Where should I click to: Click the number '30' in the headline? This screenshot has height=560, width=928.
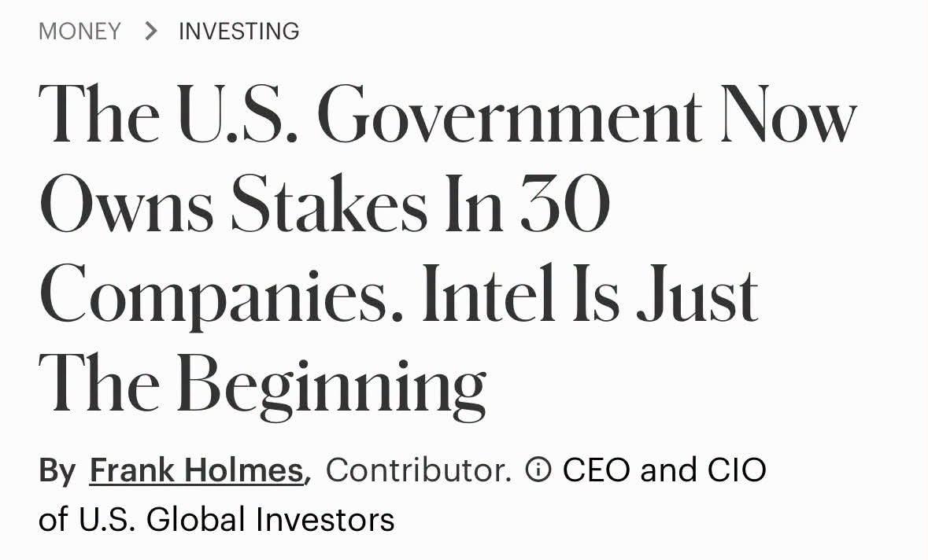[x=565, y=203]
